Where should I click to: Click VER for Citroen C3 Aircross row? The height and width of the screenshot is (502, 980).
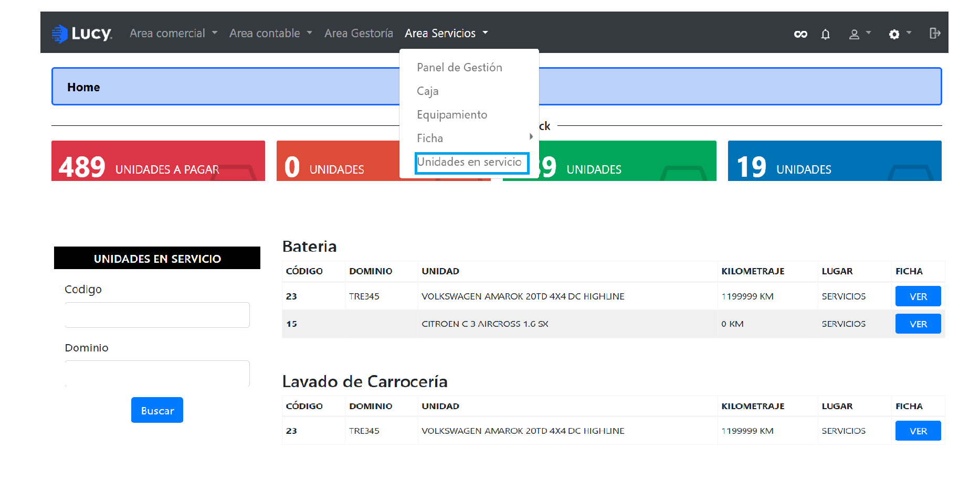[918, 324]
